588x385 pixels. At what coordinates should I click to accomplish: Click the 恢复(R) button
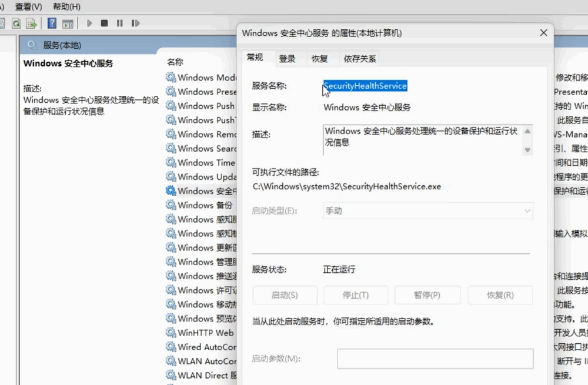[500, 296]
